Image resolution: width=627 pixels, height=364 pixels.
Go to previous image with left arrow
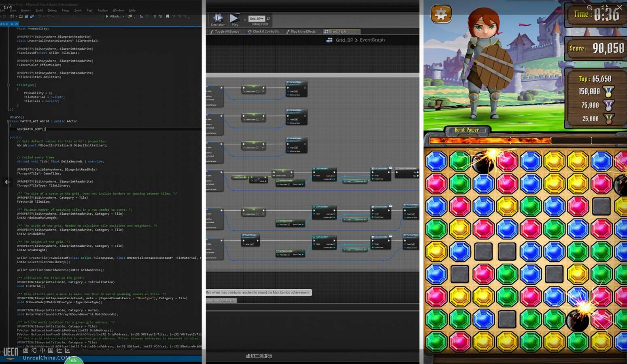(x=7, y=182)
